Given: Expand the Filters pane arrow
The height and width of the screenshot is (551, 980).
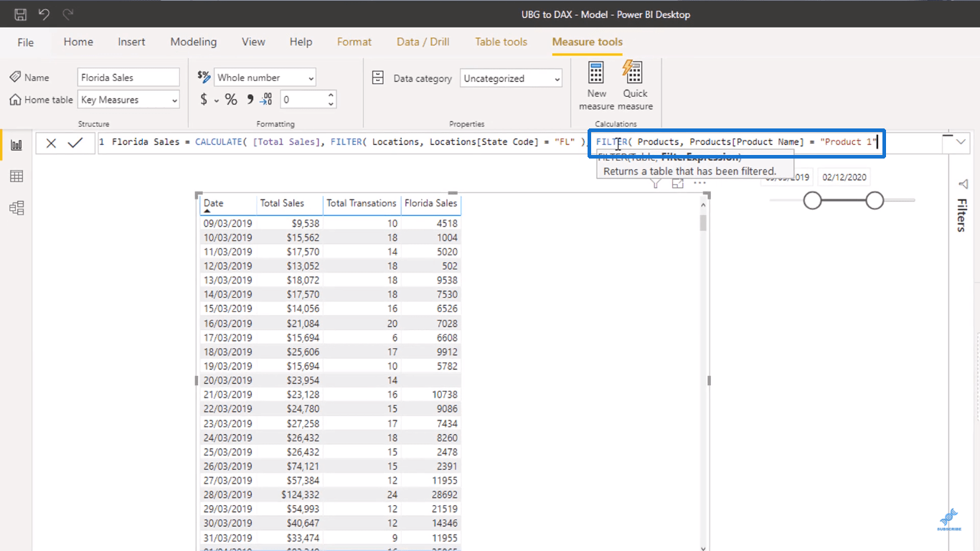Looking at the screenshot, I should coord(963,184).
